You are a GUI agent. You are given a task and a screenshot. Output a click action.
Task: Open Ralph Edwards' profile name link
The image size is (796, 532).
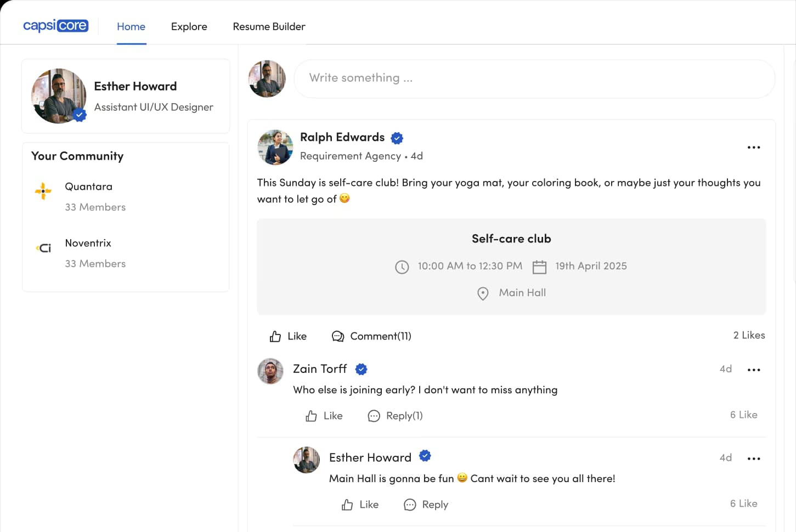pyautogui.click(x=342, y=137)
